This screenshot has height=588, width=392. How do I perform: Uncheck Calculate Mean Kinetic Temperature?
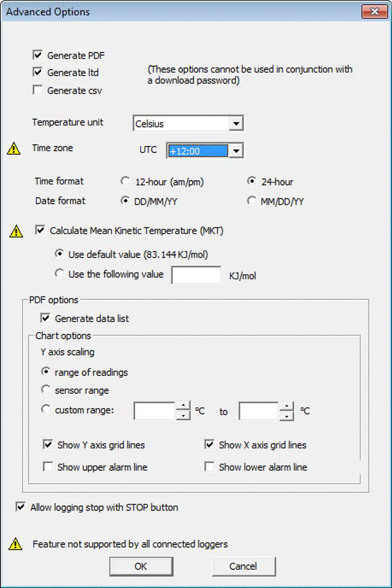[40, 230]
